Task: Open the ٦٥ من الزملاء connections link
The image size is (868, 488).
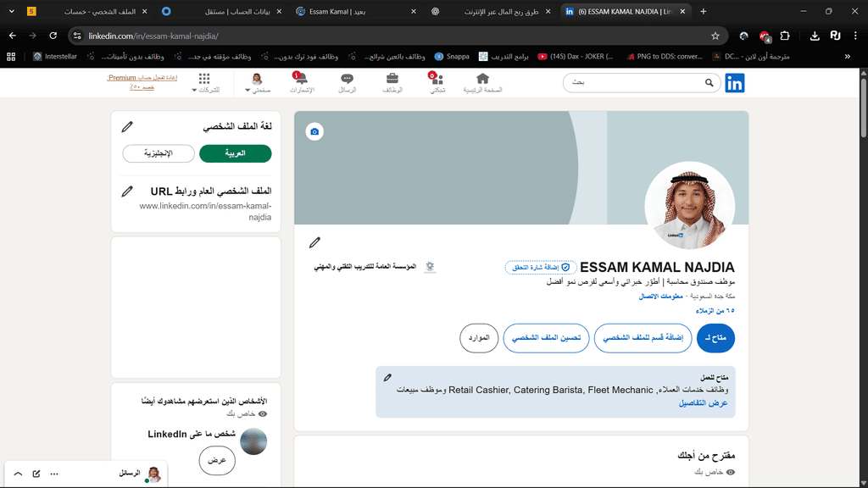Action: 715,310
